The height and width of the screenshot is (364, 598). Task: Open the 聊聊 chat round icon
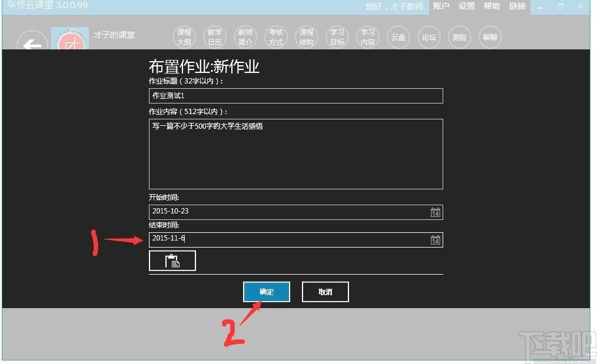coord(490,38)
